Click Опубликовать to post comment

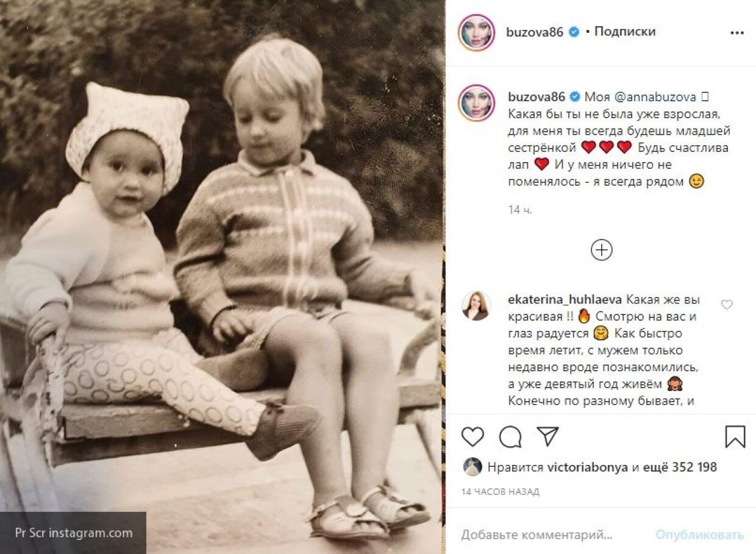pos(699,535)
